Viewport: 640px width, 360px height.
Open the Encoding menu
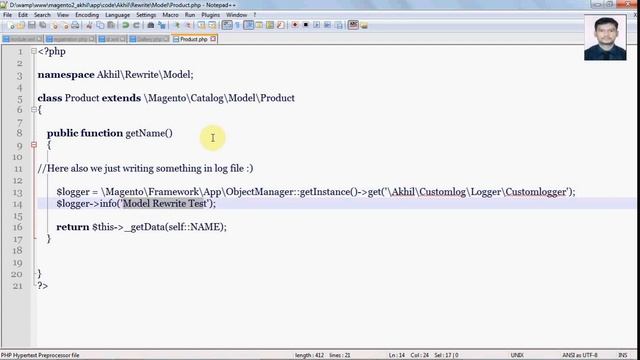click(87, 15)
